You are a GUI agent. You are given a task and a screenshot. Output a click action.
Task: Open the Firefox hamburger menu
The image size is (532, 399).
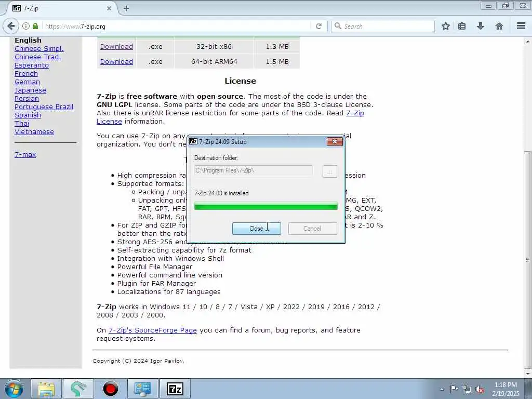pos(521,26)
